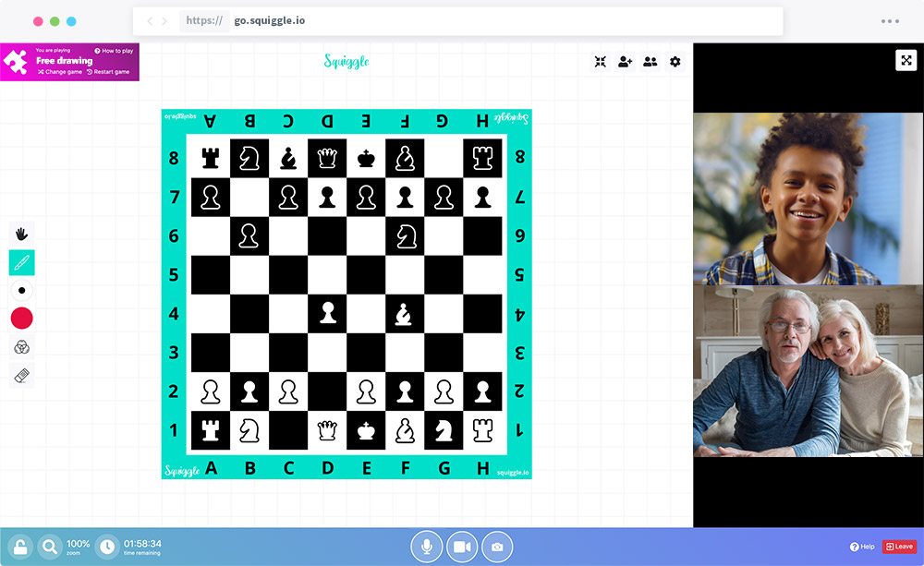The height and width of the screenshot is (566, 924).
Task: Select the pen drawing tool
Action: 22,262
